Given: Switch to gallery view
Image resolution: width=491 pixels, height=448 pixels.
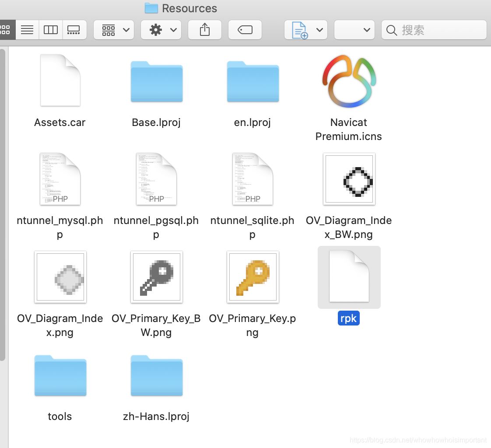Looking at the screenshot, I should pos(74,30).
